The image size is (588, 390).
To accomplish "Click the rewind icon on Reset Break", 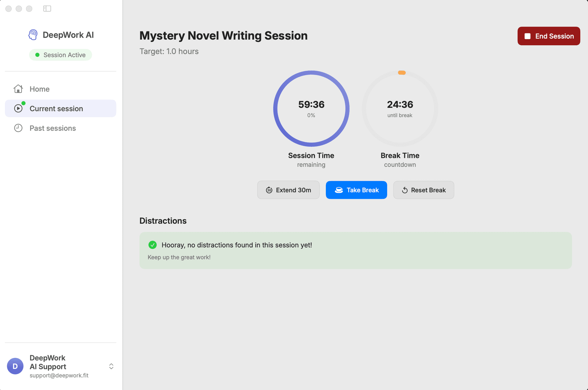I will 404,190.
